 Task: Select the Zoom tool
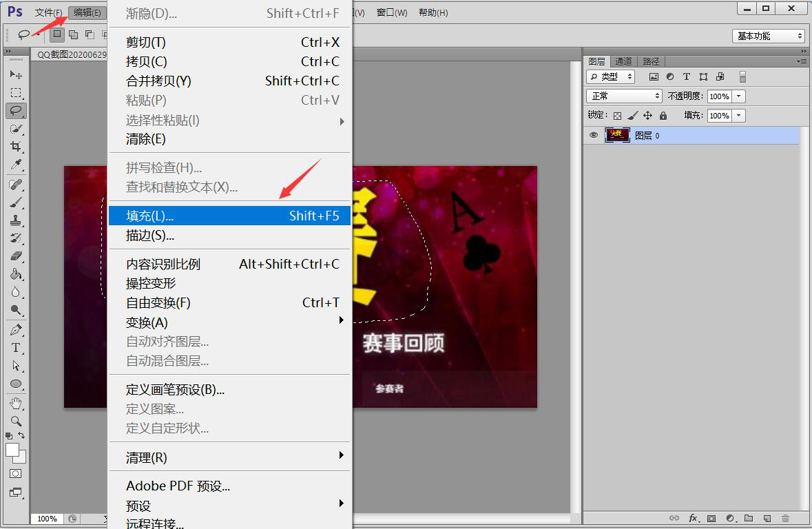[x=16, y=422]
